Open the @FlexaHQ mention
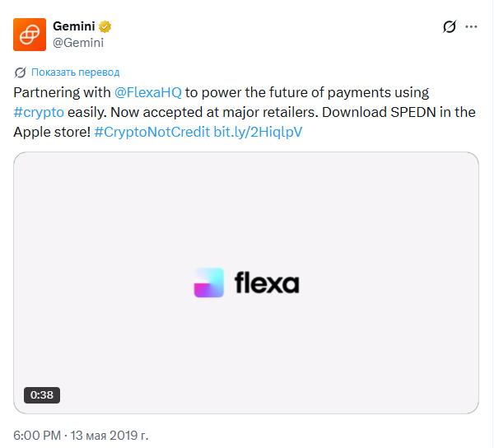The width and height of the screenshot is (494, 448). 147,92
